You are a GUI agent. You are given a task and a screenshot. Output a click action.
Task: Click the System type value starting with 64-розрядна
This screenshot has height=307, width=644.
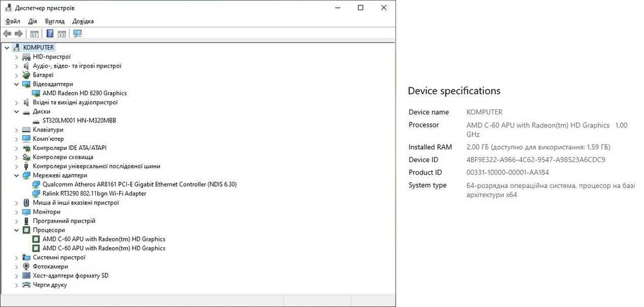pos(551,190)
